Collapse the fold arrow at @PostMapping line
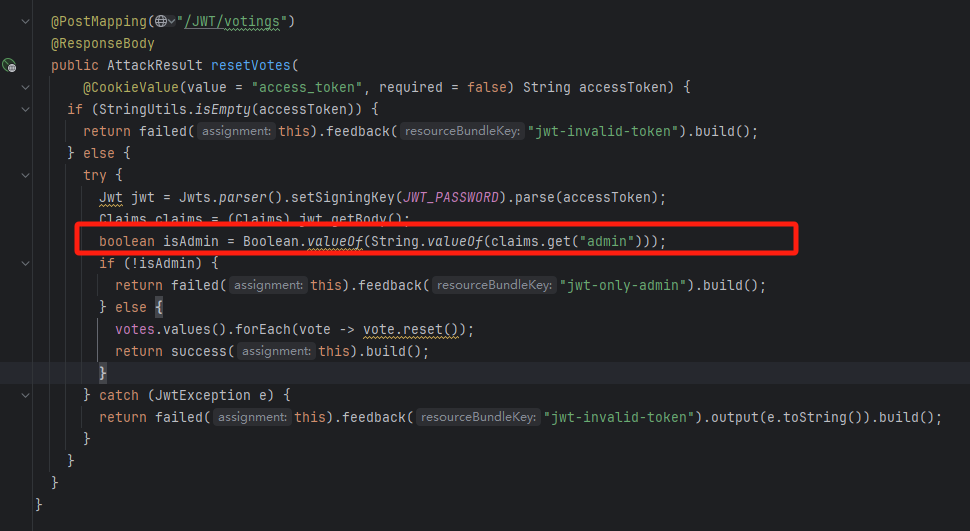970x531 pixels. coord(25,22)
